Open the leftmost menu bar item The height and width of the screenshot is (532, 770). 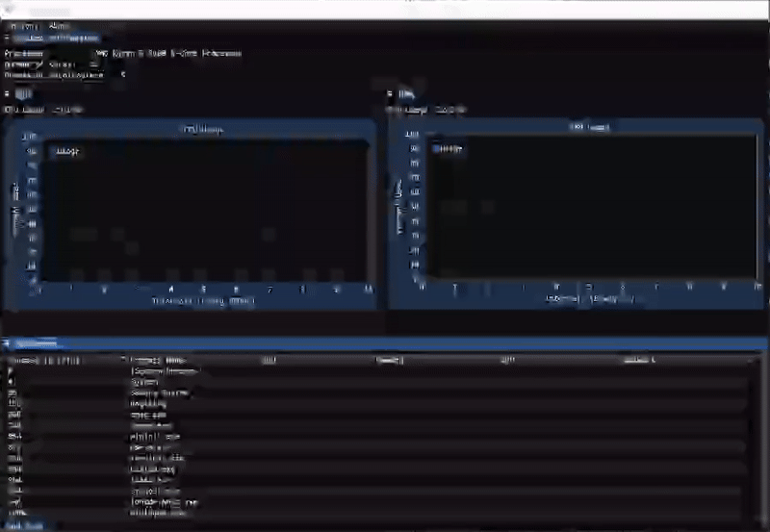point(21,26)
